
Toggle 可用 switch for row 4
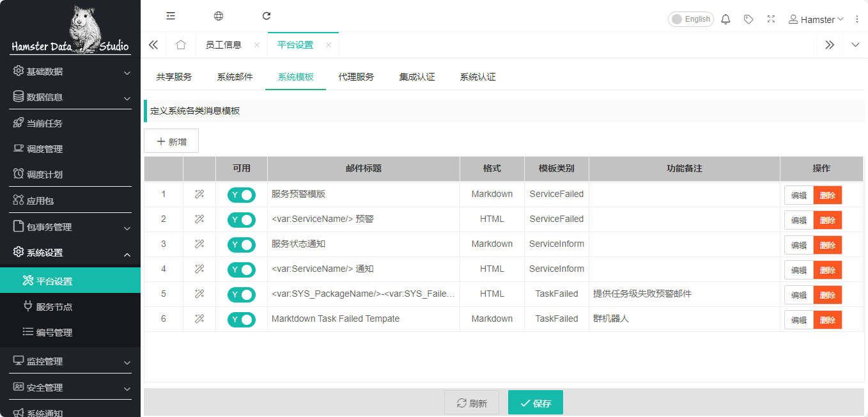click(242, 269)
